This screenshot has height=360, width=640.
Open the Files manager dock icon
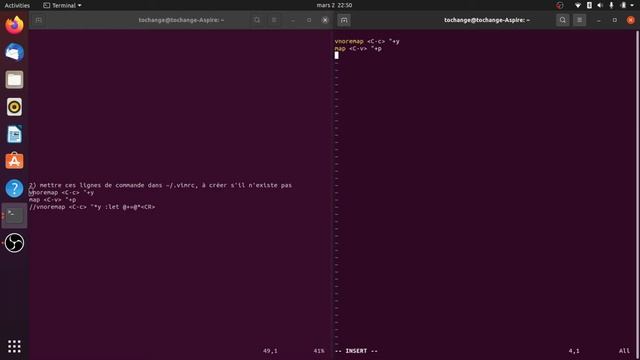pos(14,80)
